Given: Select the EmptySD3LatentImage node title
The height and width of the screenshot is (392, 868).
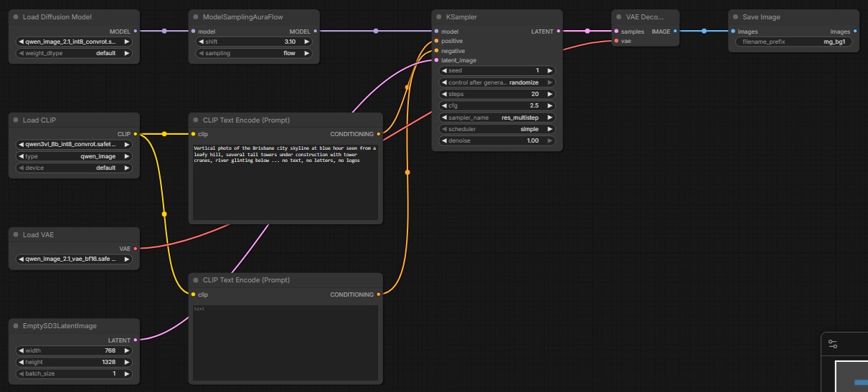Looking at the screenshot, I should click(x=60, y=326).
